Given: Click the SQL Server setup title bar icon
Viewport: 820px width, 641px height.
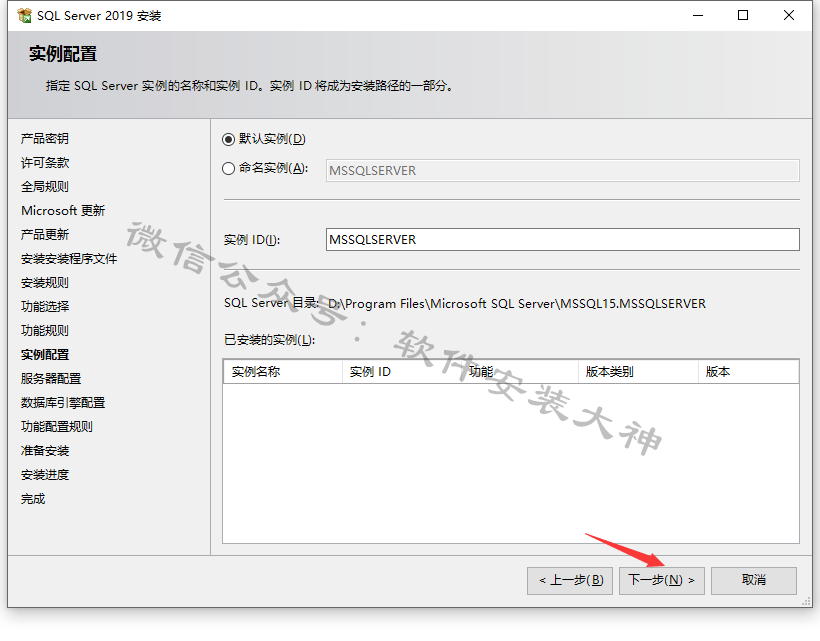Looking at the screenshot, I should (x=24, y=16).
